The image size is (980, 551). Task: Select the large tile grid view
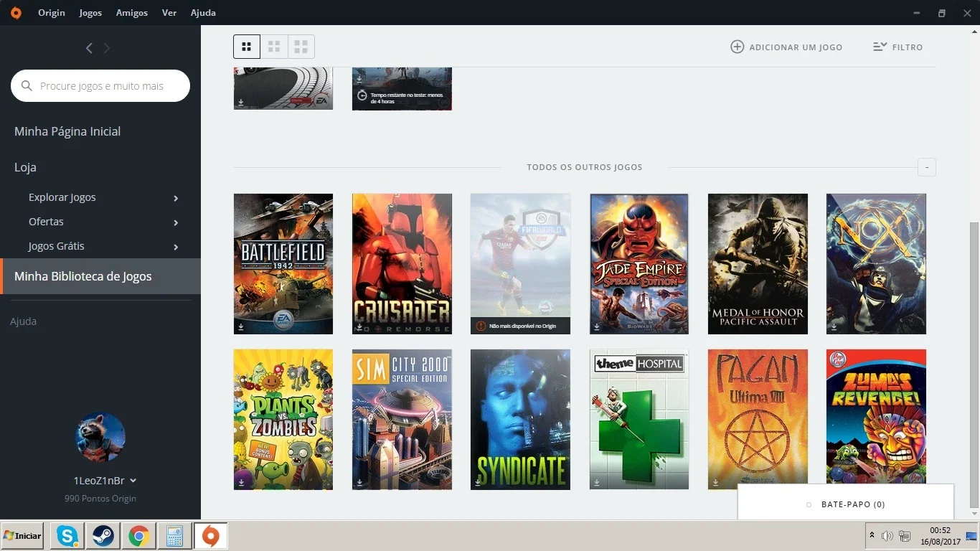pyautogui.click(x=301, y=47)
